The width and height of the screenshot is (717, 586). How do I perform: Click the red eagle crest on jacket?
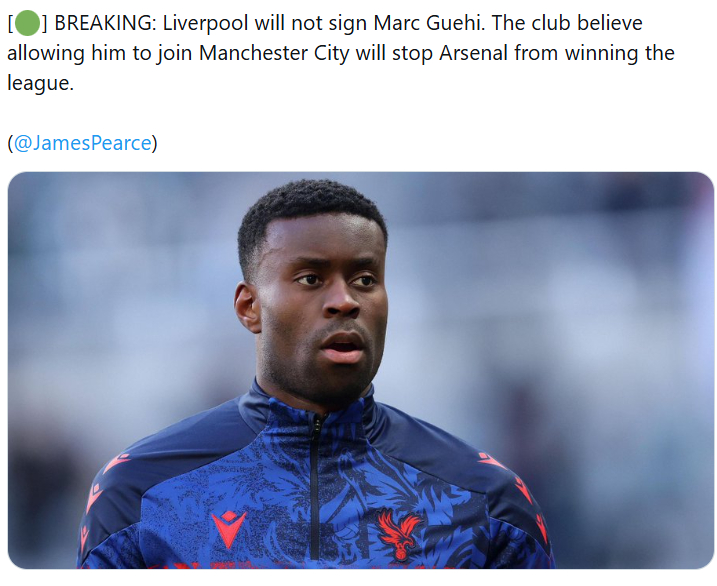(399, 533)
